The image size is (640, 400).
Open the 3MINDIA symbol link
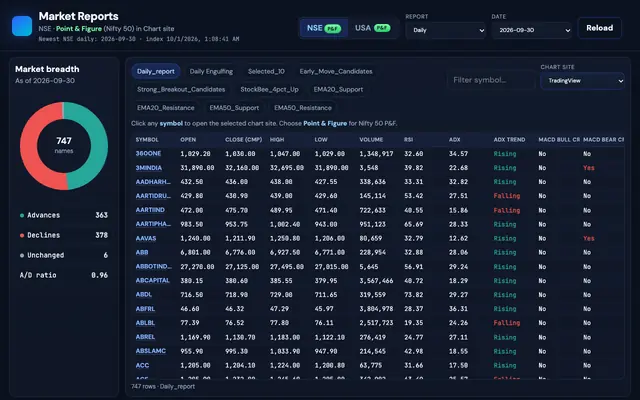coord(149,168)
